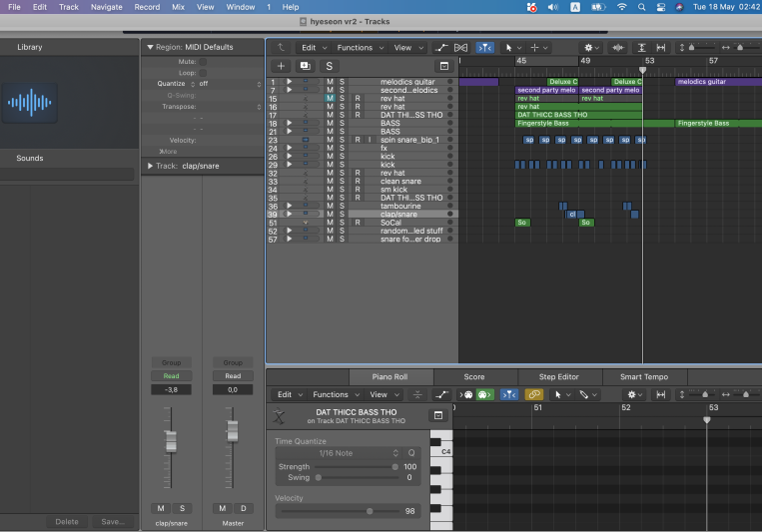The height and width of the screenshot is (532, 762).
Task: Collapse the Region: MIDI Defaults disclosure triangle
Action: coord(150,47)
